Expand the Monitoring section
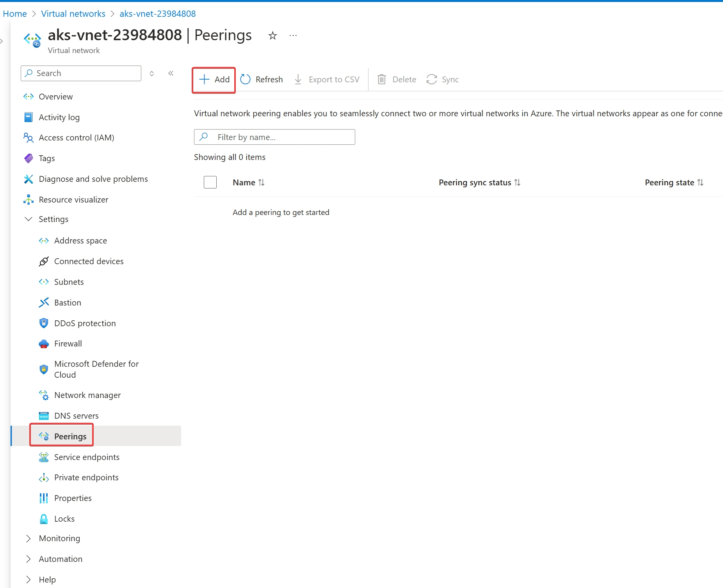 (x=28, y=538)
